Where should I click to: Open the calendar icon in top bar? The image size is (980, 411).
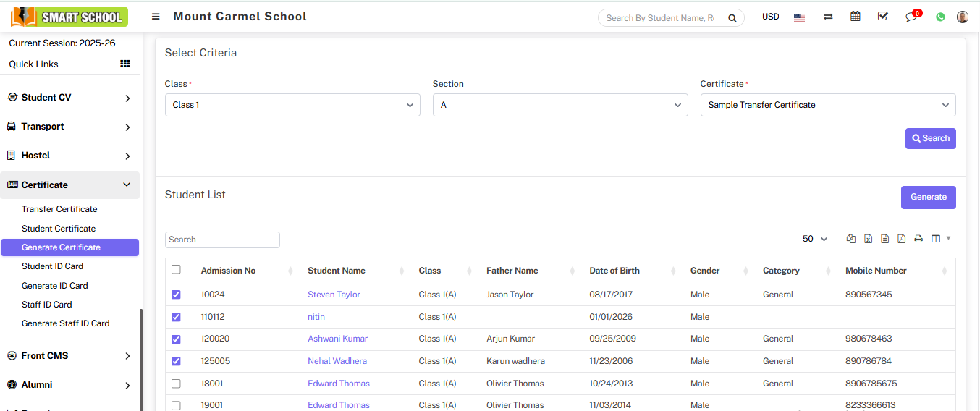855,17
